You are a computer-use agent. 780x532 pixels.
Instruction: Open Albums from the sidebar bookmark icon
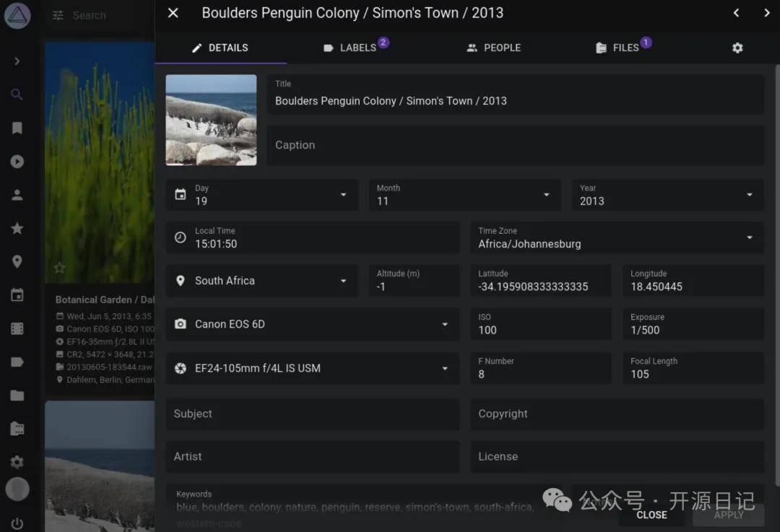pyautogui.click(x=17, y=128)
